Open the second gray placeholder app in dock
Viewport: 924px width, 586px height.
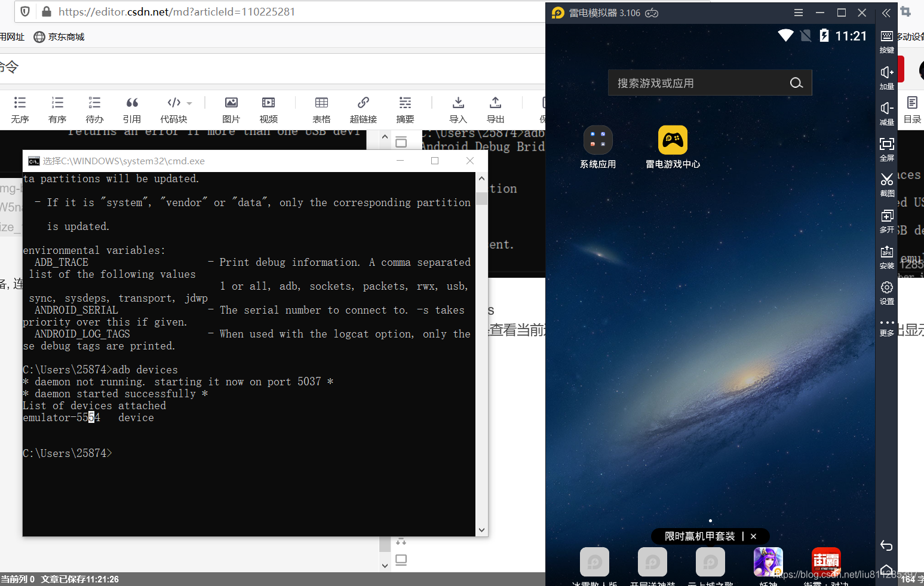click(652, 562)
